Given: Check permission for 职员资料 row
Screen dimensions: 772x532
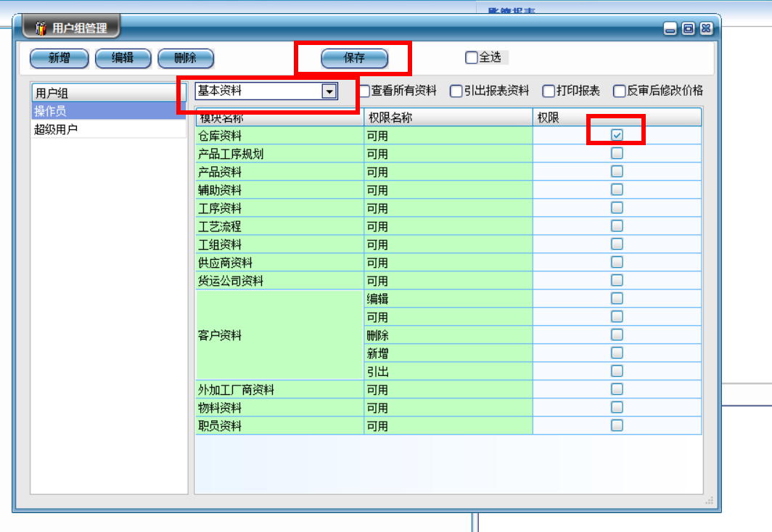Looking at the screenshot, I should coord(617,425).
